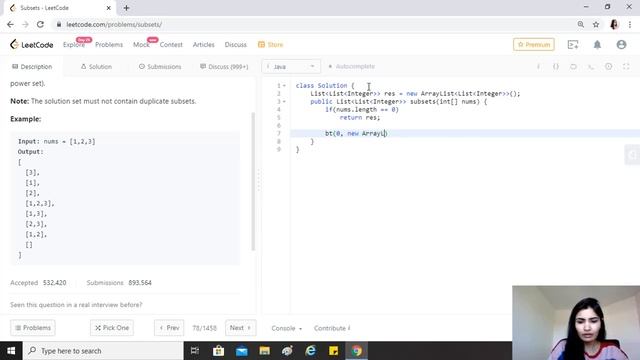Open the Chrome three-dot menu
The height and width of the screenshot is (360, 640).
[x=630, y=24]
